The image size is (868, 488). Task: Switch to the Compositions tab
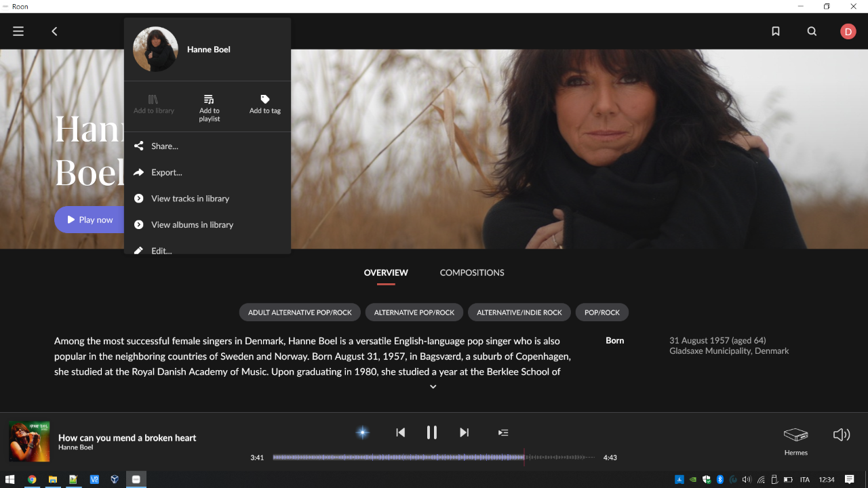point(472,272)
